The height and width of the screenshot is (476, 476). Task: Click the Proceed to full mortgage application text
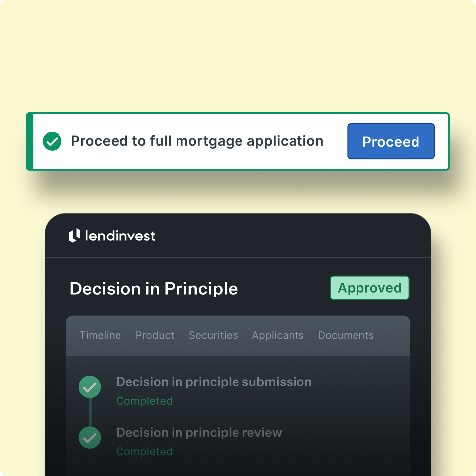point(197,141)
